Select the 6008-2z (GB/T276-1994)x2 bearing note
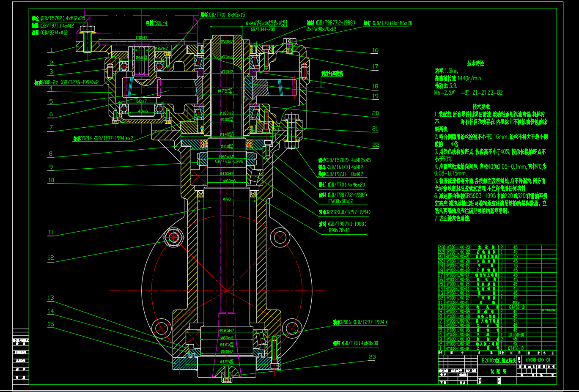Viewport: 579px width, 392px height. coord(67,82)
